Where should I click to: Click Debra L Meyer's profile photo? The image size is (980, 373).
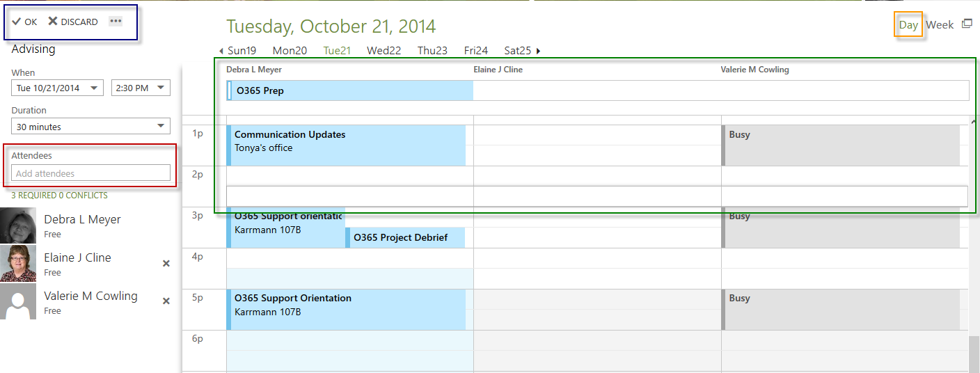point(18,225)
